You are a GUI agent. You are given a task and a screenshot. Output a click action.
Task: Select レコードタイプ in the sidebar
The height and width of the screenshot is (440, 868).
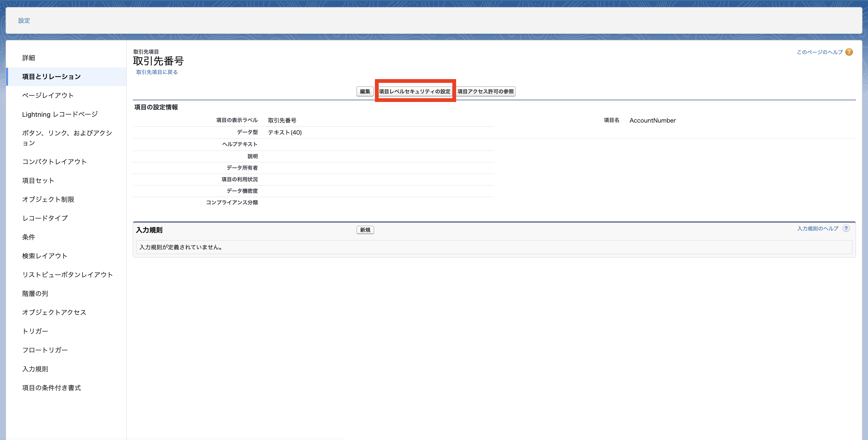[45, 218]
